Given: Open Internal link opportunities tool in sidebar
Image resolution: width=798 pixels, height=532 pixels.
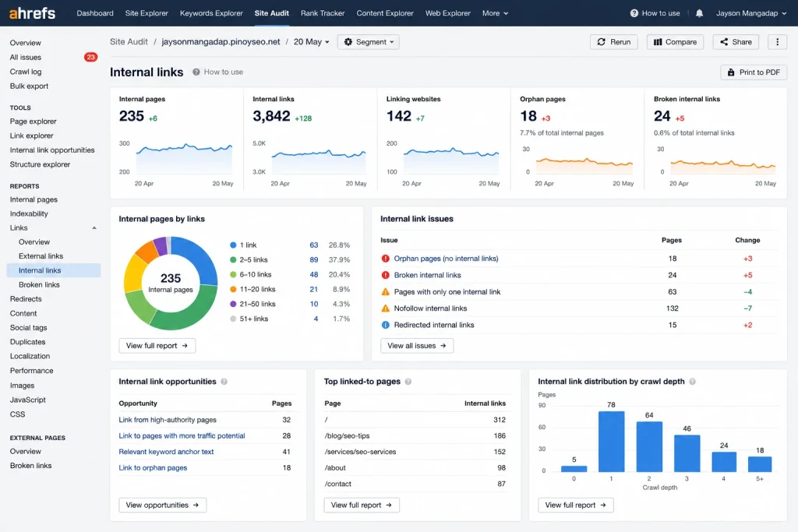Looking at the screenshot, I should click(52, 150).
